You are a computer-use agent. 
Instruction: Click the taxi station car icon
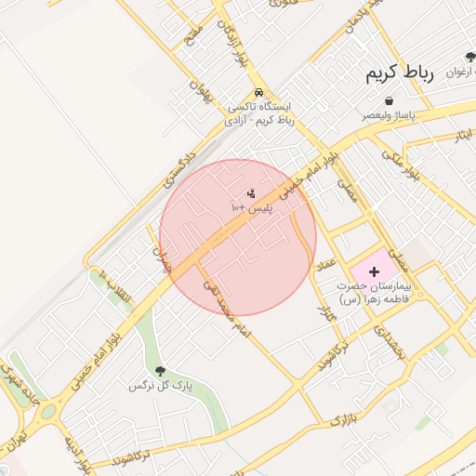(258, 92)
